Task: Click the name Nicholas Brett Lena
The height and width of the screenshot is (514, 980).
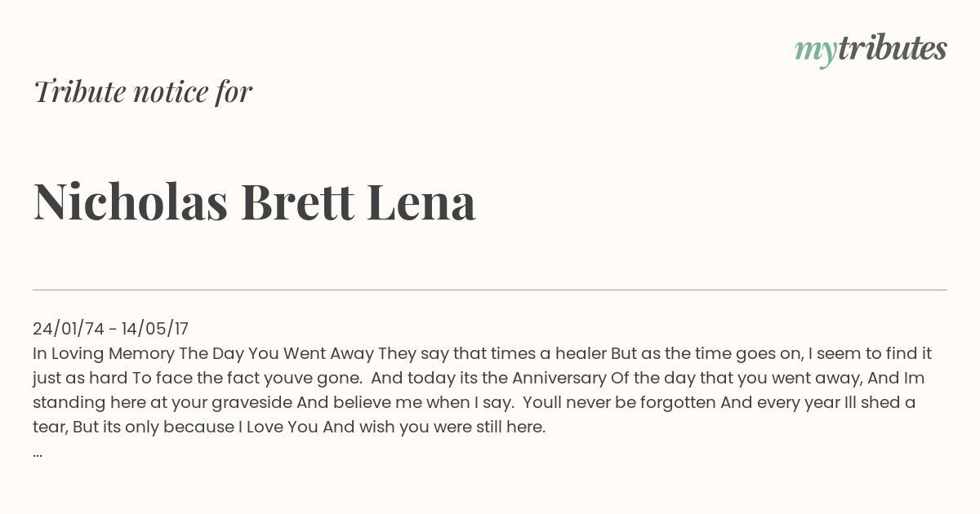Action: coord(255,202)
